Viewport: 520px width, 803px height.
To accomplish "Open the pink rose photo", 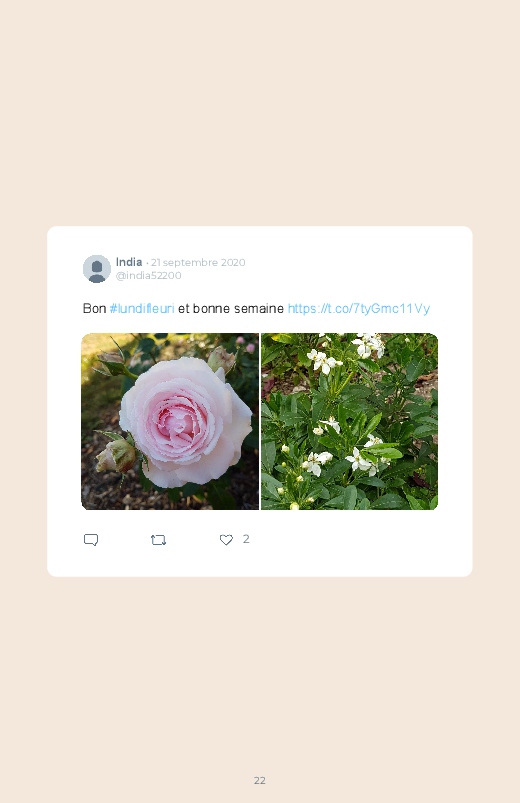I will pos(170,421).
